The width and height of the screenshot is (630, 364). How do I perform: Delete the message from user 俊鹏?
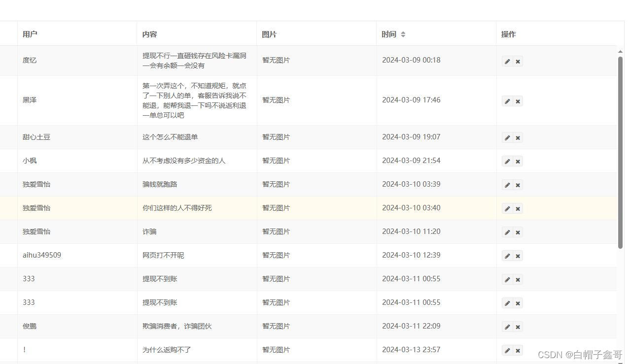click(518, 327)
